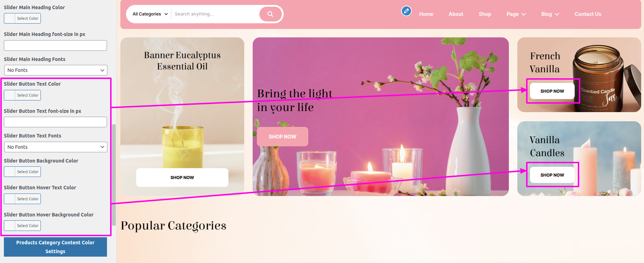Open Slider Main Heading Fonts dropdown
644x263 pixels.
[56, 70]
